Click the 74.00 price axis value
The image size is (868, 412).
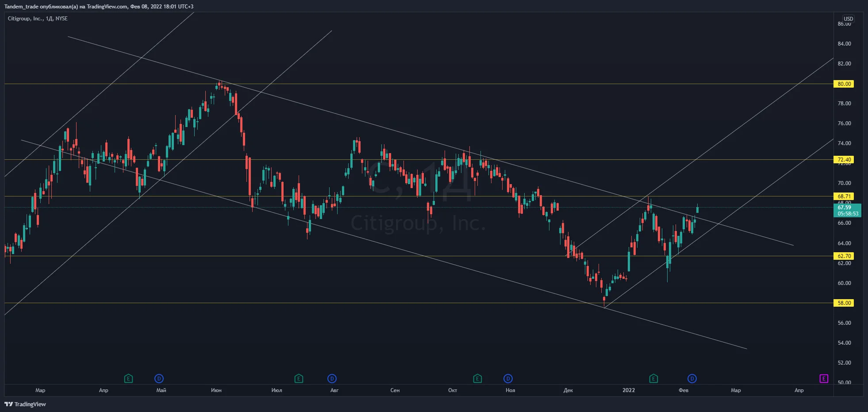[x=844, y=143]
